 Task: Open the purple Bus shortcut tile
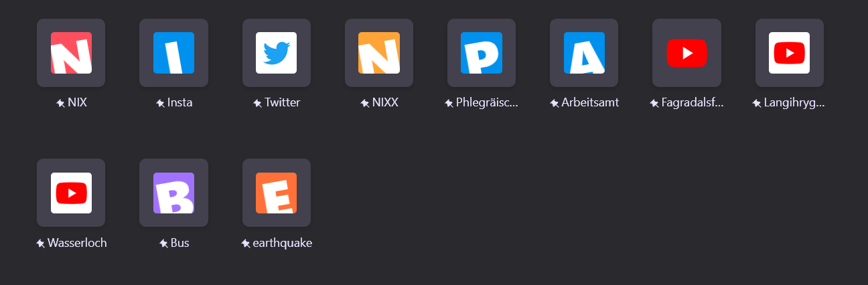173,193
